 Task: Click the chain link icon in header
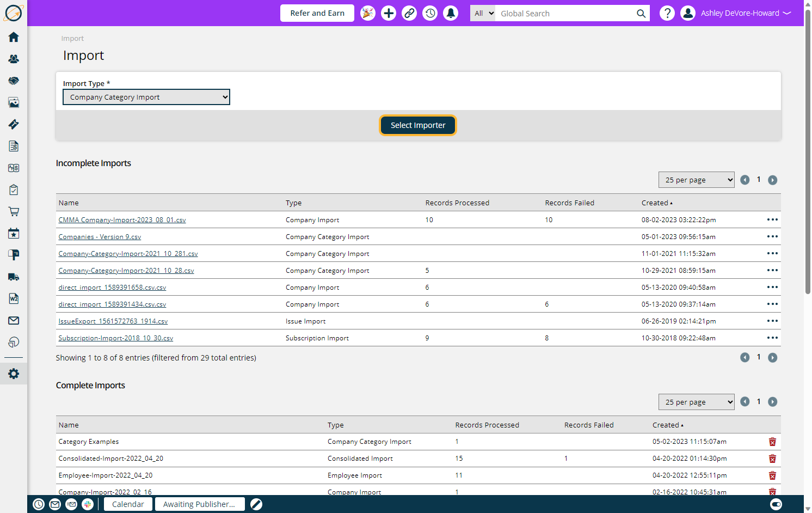click(x=409, y=13)
